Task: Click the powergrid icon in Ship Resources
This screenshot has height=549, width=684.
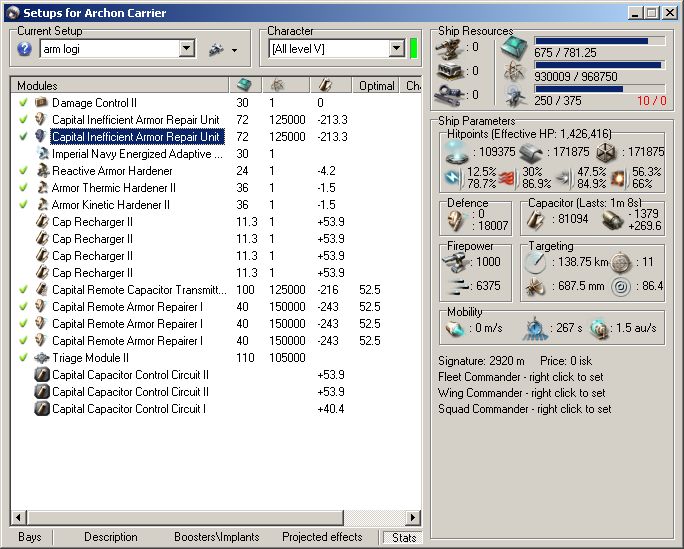Action: (x=514, y=72)
